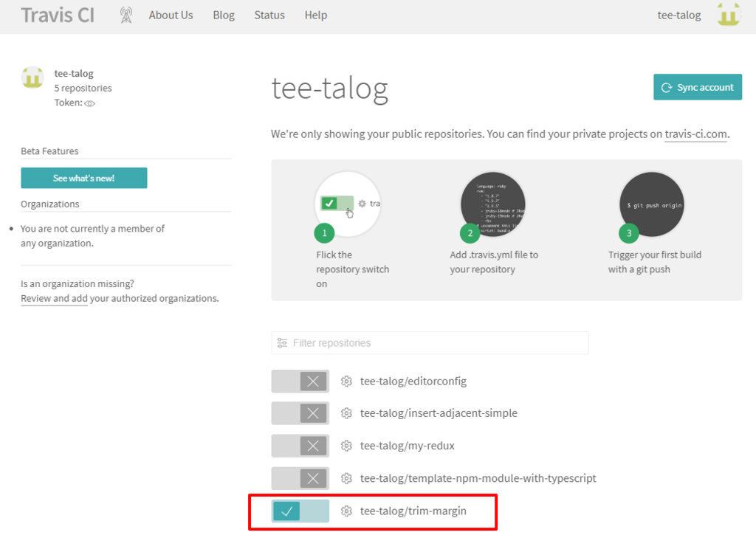Open tee-talog/my-redux repository

tap(407, 446)
